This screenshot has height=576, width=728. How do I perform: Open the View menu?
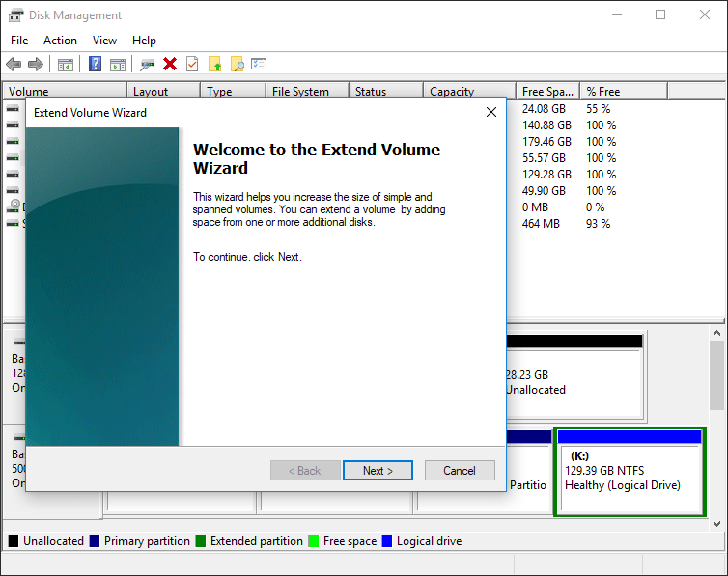(x=104, y=41)
